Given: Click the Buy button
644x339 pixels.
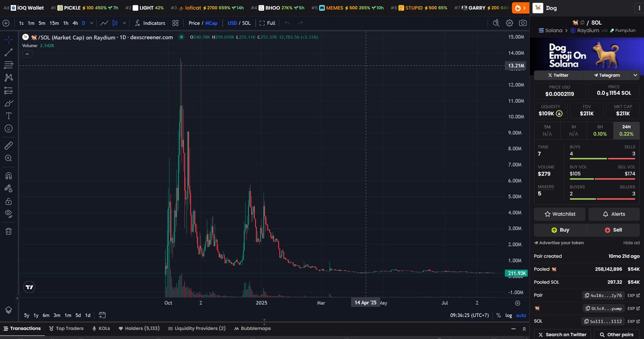Looking at the screenshot, I should [x=560, y=230].
